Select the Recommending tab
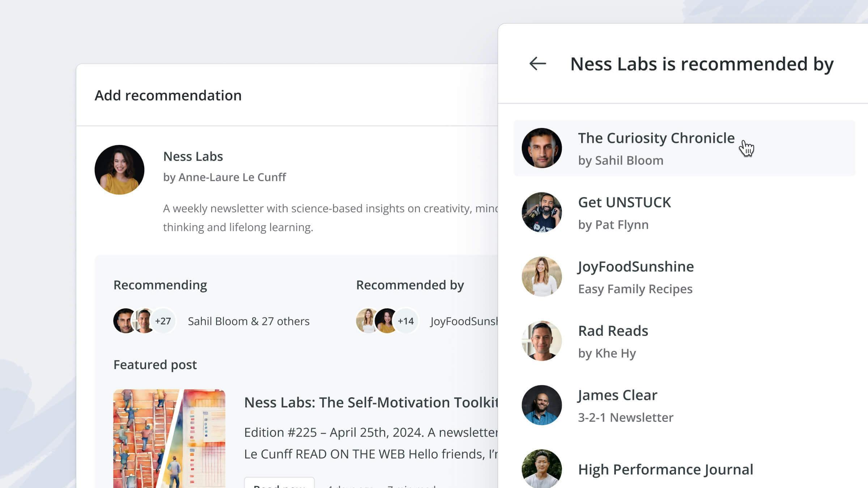 [160, 284]
